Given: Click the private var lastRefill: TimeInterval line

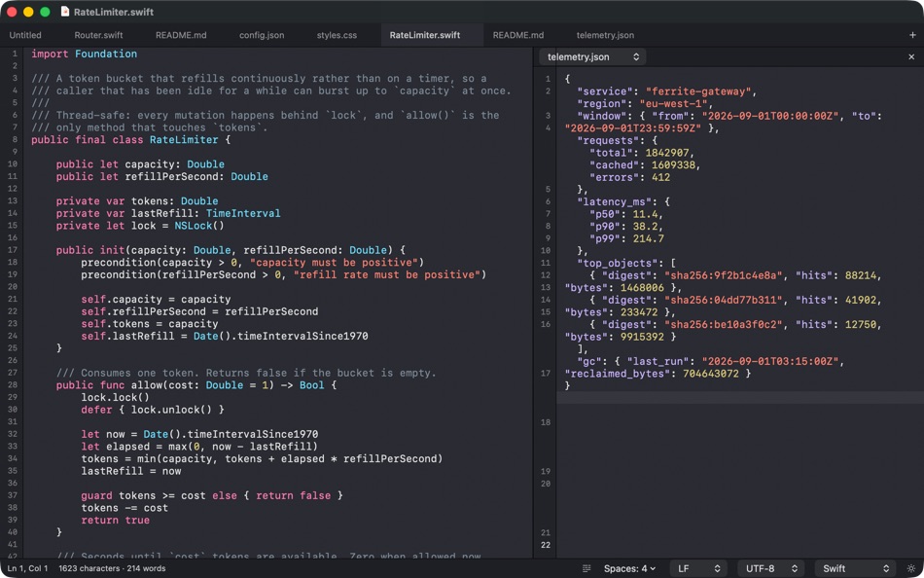Looking at the screenshot, I should (x=168, y=213).
